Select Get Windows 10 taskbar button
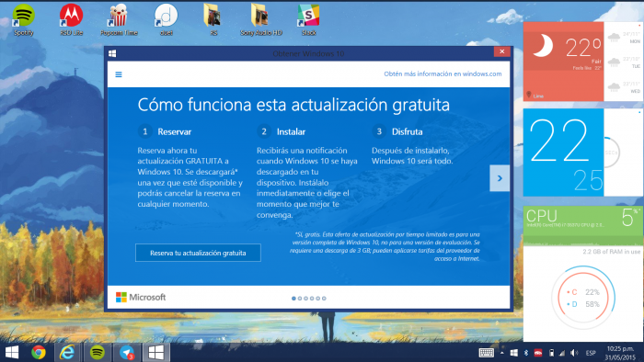The height and width of the screenshot is (362, 644). click(x=156, y=352)
